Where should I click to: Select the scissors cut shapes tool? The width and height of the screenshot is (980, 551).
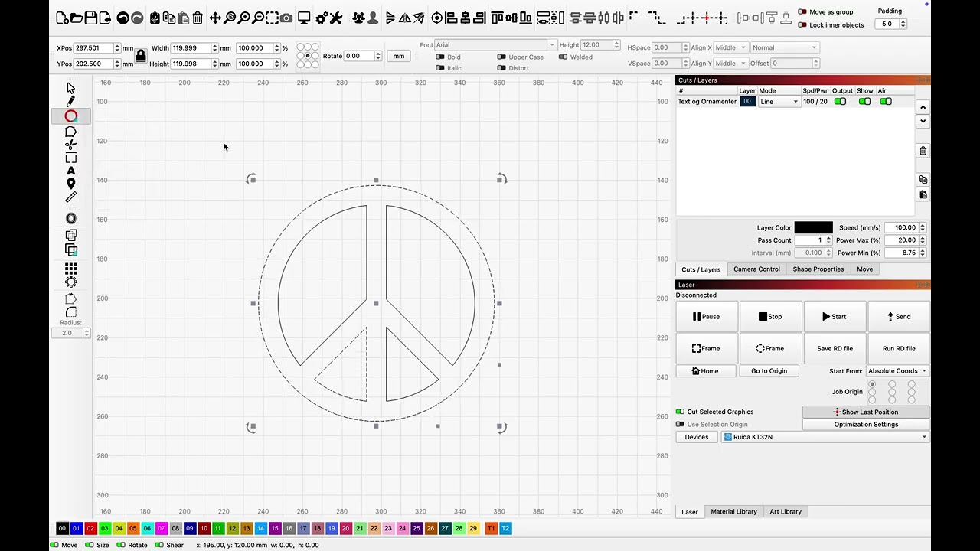point(70,145)
